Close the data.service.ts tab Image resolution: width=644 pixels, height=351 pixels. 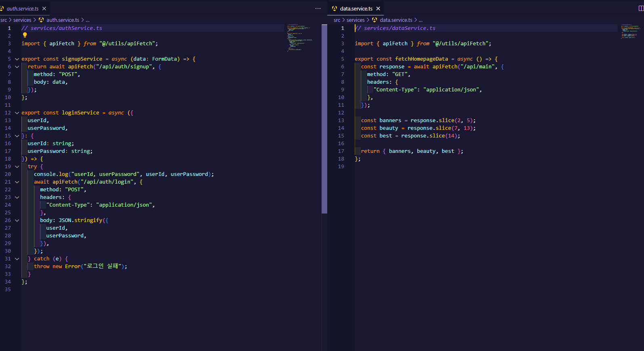[x=378, y=8]
